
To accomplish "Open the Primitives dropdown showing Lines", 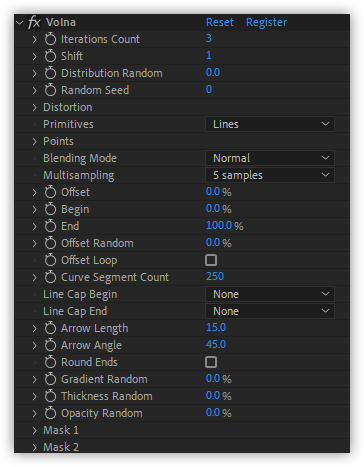I will click(270, 124).
